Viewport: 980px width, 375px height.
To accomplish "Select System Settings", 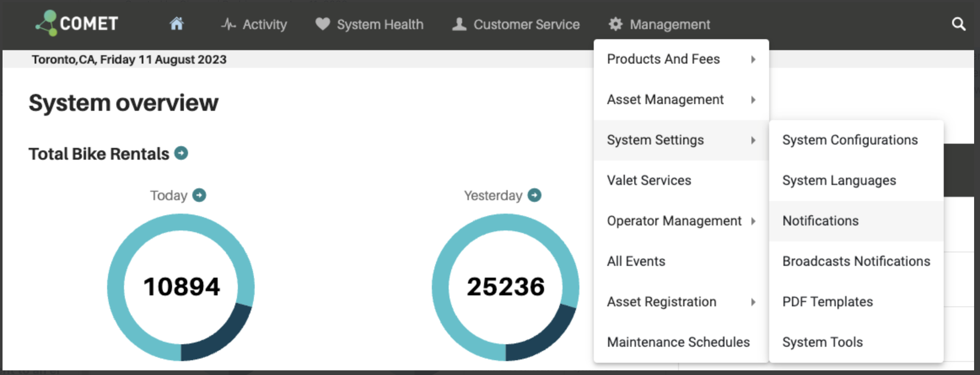I will point(681,140).
